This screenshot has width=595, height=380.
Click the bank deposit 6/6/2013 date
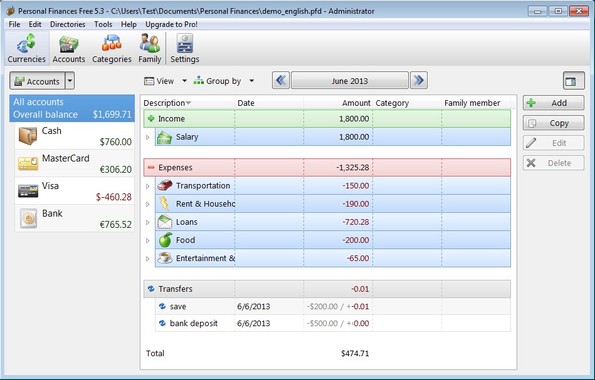point(253,323)
